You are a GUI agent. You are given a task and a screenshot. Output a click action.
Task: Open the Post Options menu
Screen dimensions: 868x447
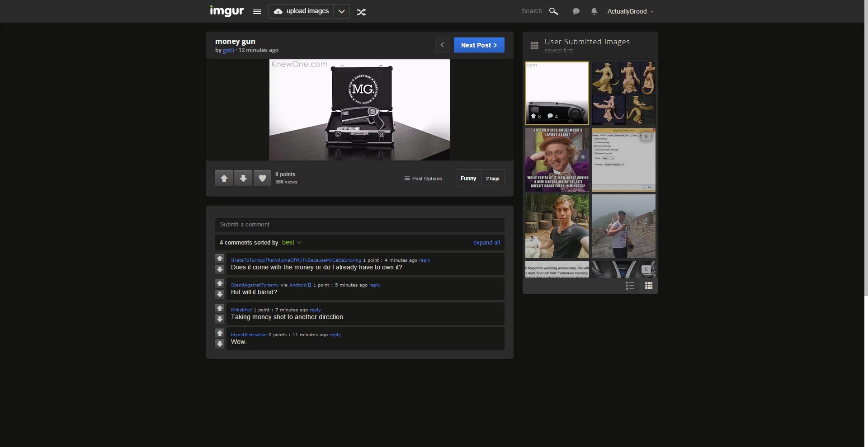[423, 179]
